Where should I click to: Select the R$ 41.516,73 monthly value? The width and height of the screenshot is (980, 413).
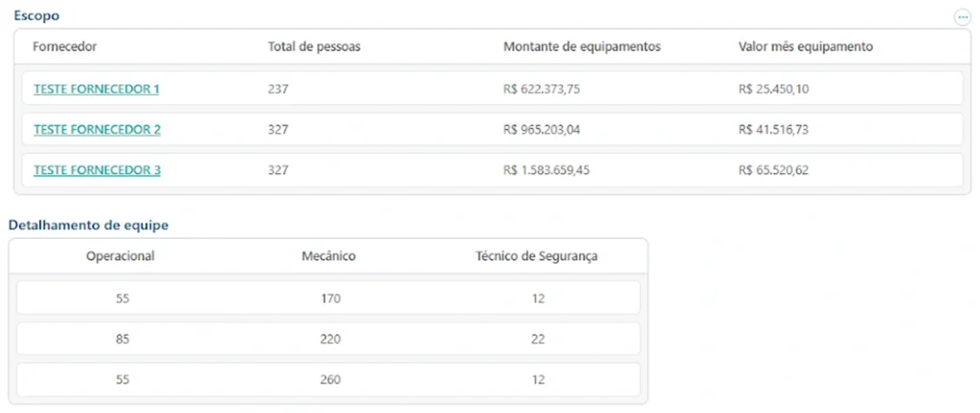pyautogui.click(x=774, y=130)
